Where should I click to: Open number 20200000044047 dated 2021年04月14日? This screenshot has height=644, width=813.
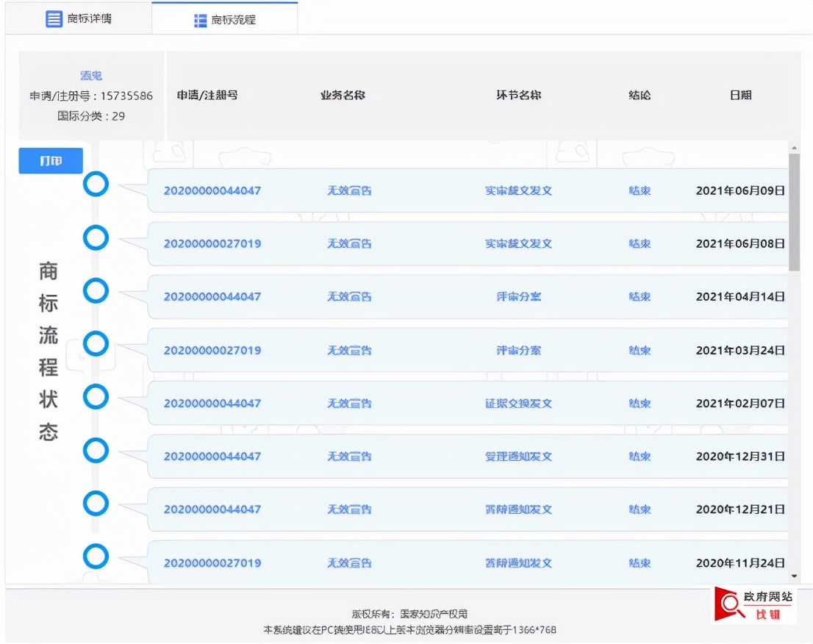pos(212,296)
